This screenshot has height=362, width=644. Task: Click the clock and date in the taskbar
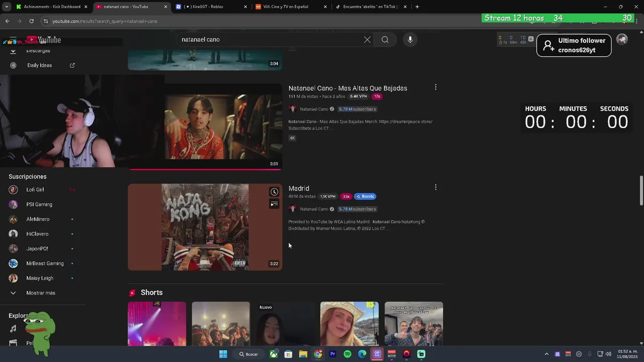point(627,354)
